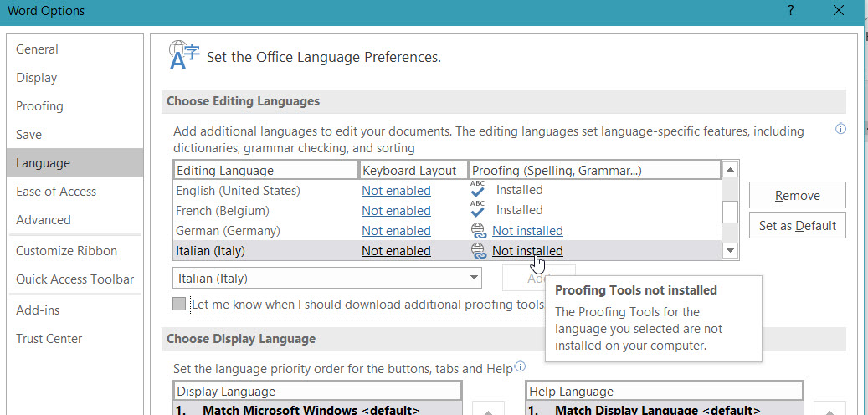This screenshot has height=415, width=868.
Task: Select the Italian (Italy) editing language row
Action: click(x=447, y=251)
